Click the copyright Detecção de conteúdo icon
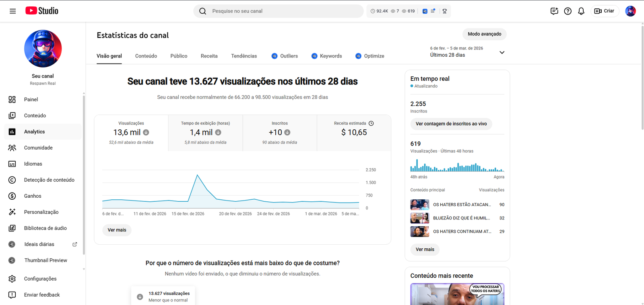 coord(12,180)
